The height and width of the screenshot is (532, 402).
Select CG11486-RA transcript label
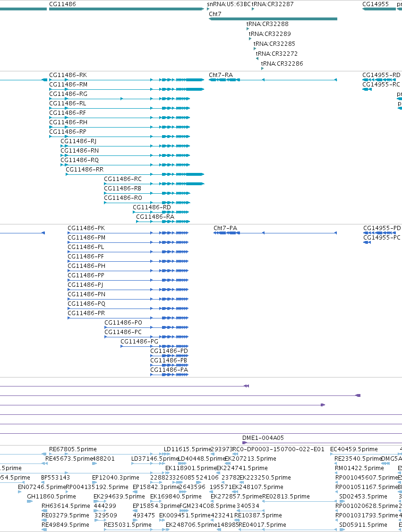(x=155, y=217)
